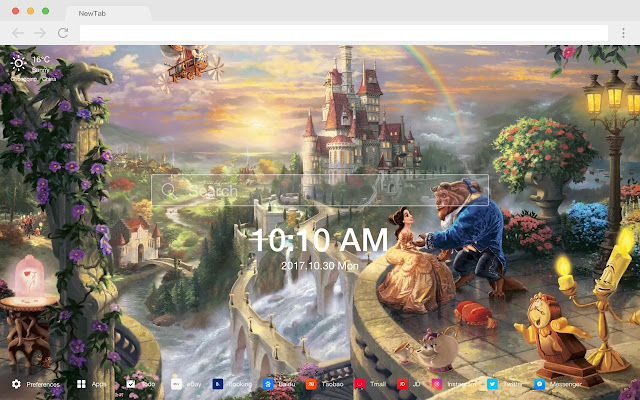Go forward with the browser forward arrow

40,33
